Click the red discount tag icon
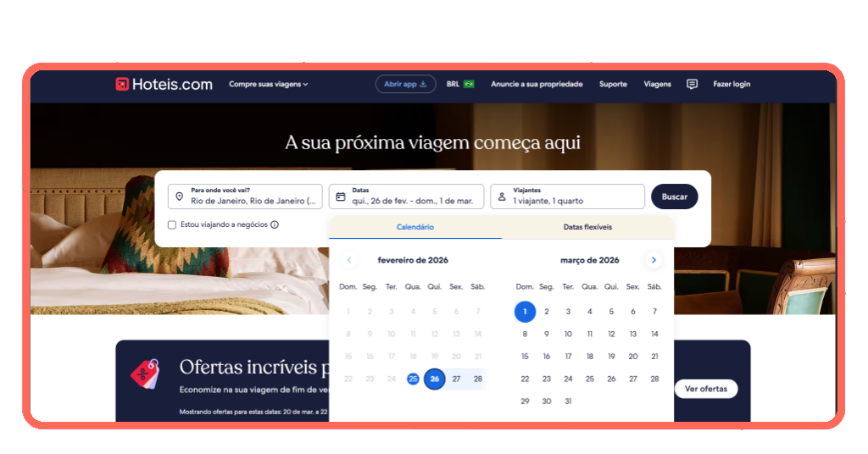 coord(145,374)
